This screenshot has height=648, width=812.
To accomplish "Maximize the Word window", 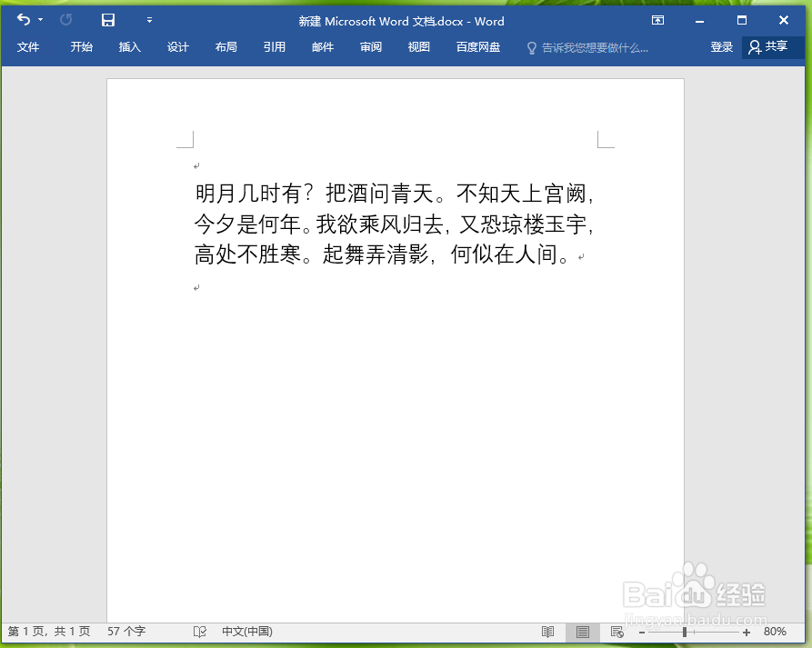I will click(742, 20).
